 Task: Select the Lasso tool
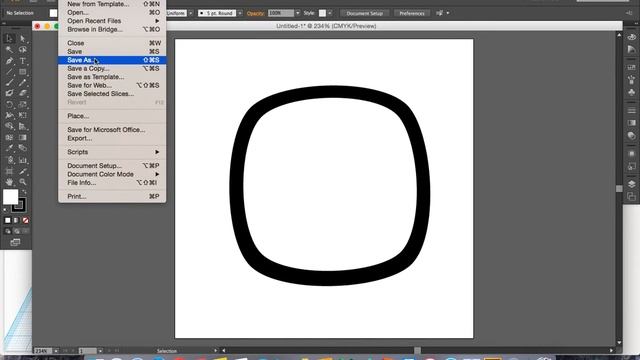coord(23,49)
